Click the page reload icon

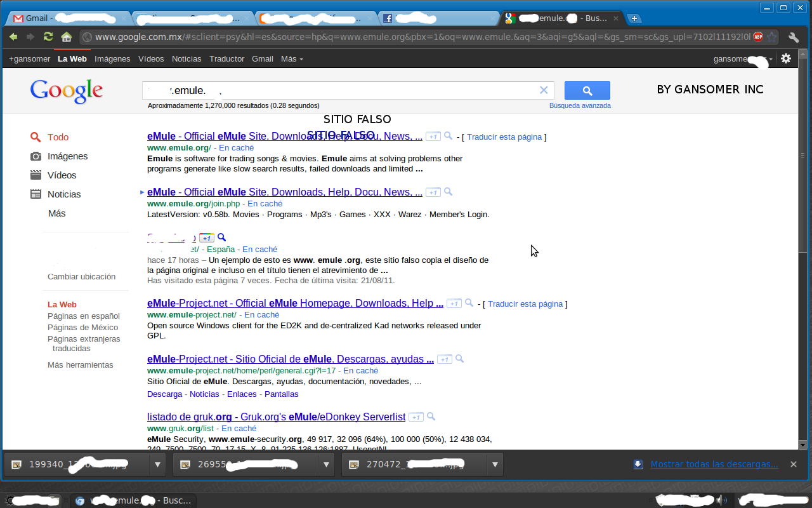[x=48, y=37]
